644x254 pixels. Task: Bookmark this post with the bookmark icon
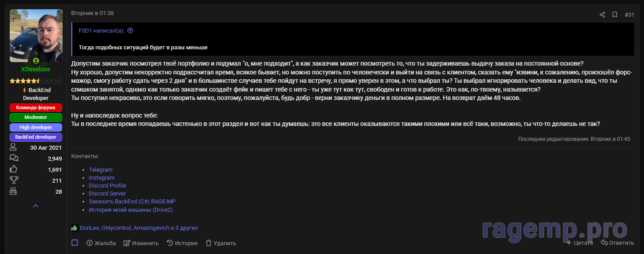614,15
